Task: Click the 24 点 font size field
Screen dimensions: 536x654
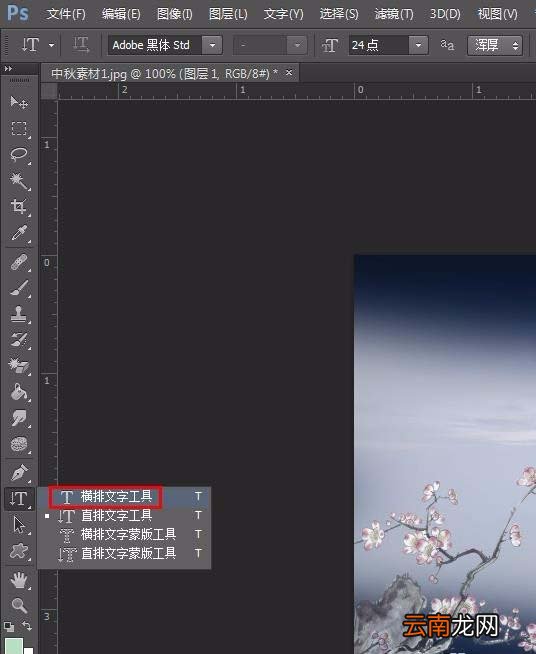Action: click(x=379, y=45)
